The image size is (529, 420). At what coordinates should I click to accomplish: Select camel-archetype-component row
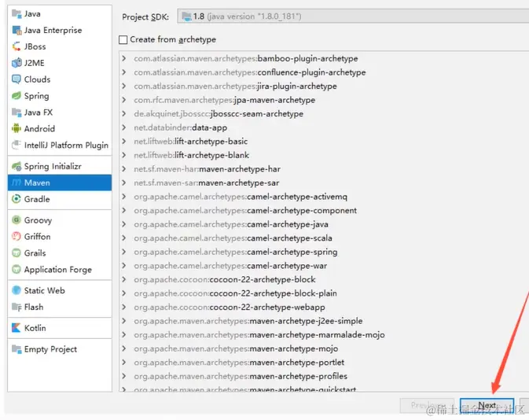(x=245, y=210)
